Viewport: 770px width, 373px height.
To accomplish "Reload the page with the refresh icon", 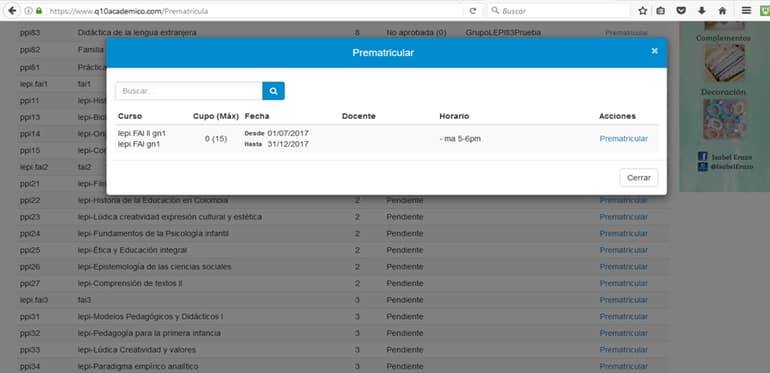I will pos(472,11).
